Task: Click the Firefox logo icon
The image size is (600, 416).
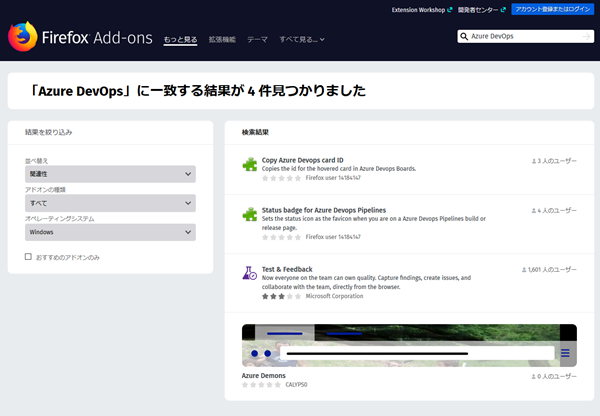Action: (23, 36)
